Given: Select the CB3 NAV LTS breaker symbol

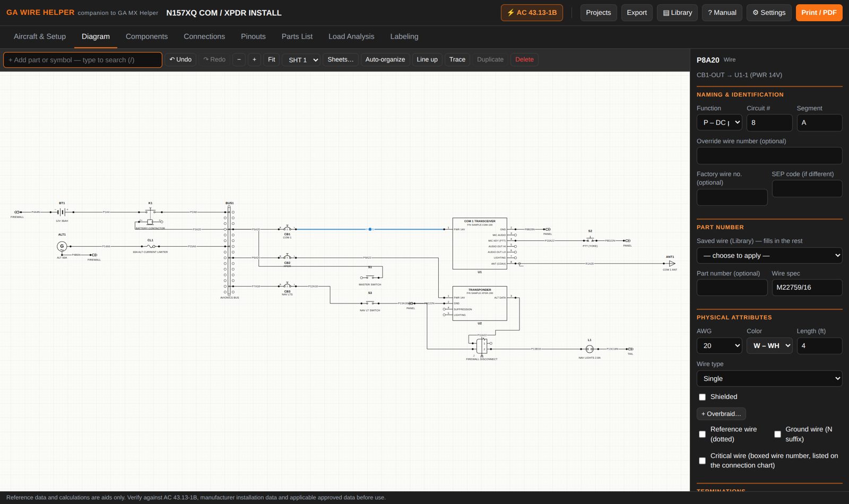Looking at the screenshot, I should (x=287, y=286).
